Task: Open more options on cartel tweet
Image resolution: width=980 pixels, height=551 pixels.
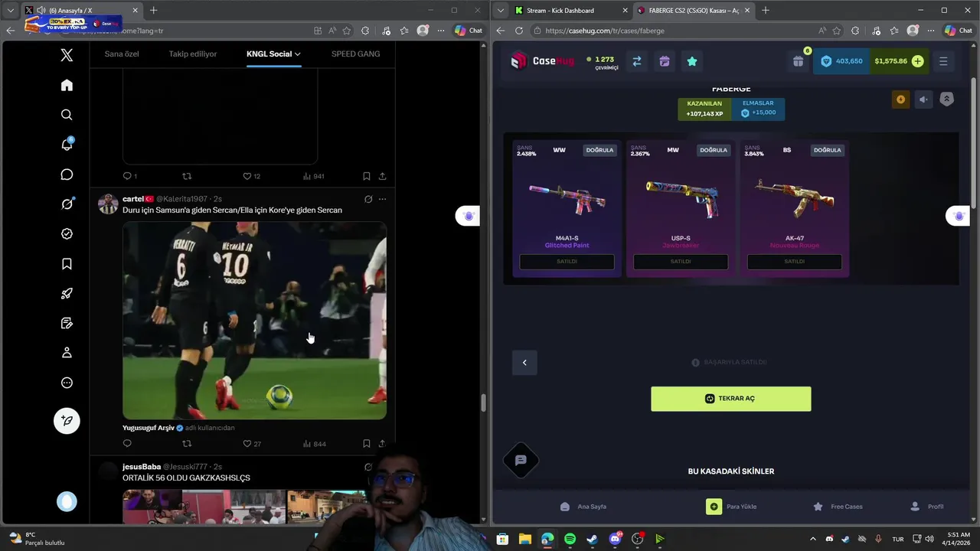Action: click(382, 199)
